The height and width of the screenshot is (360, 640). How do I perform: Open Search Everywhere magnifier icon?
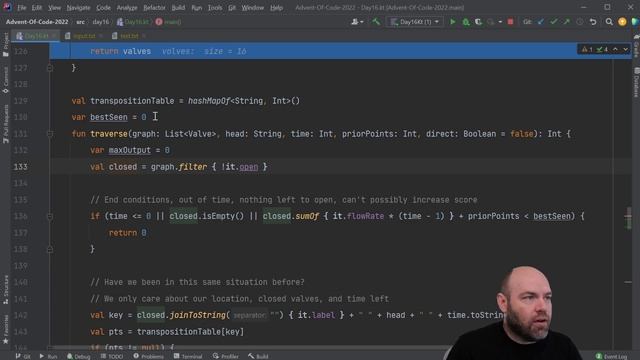click(609, 22)
